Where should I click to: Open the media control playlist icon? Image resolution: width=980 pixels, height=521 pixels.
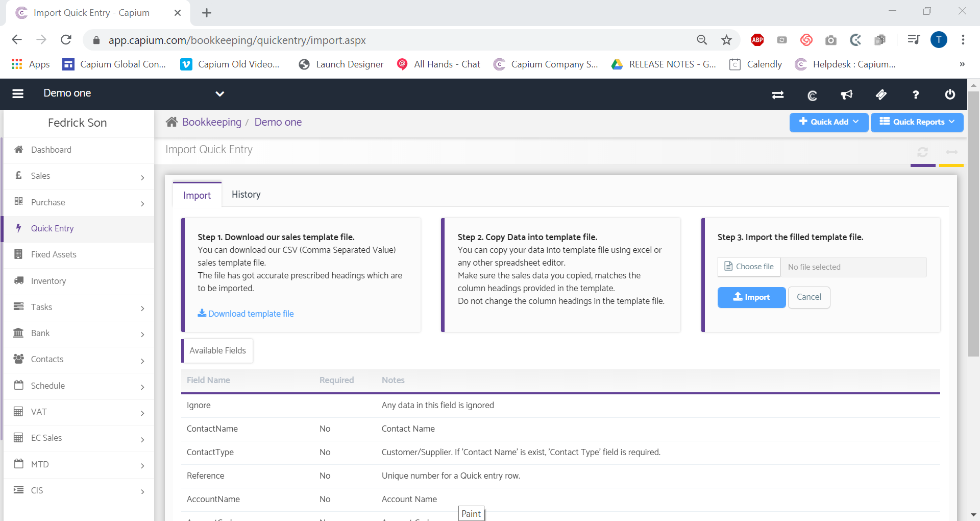(x=914, y=40)
